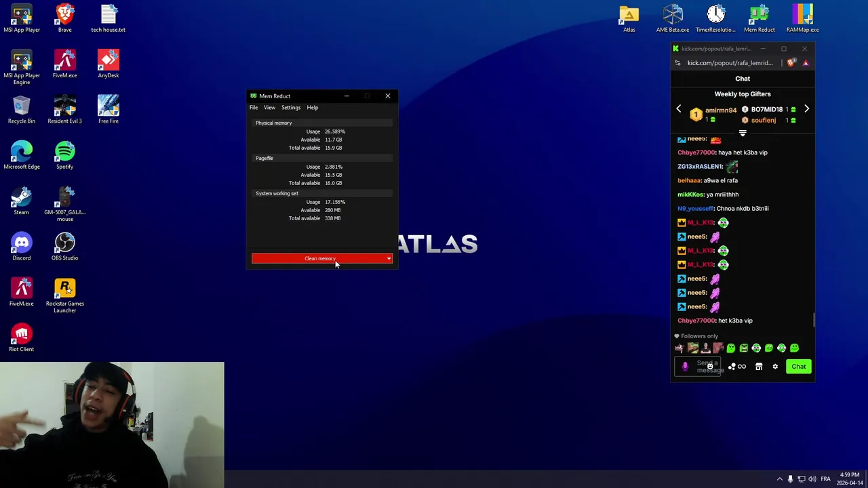Insert the first green blob quick emote
This screenshot has width=868, height=488.
coord(731,348)
